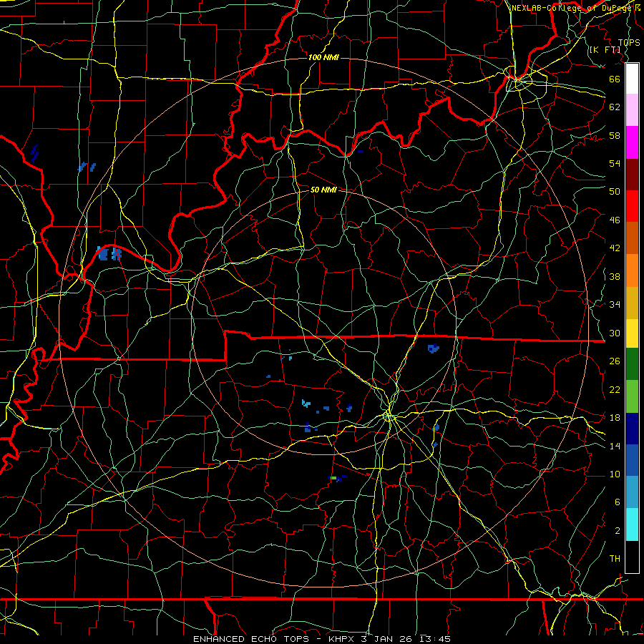Image resolution: width=644 pixels, height=644 pixels.
Task: Click the bright red legend swatch
Action: [632, 206]
